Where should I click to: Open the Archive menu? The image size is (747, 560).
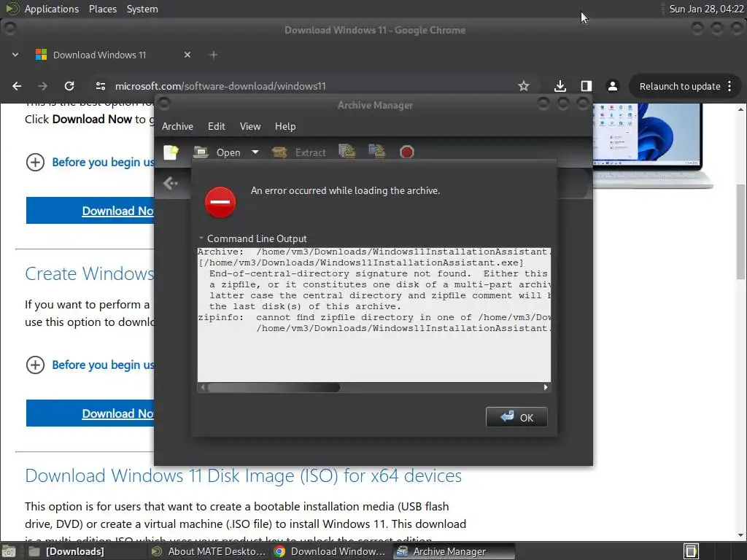[177, 126]
